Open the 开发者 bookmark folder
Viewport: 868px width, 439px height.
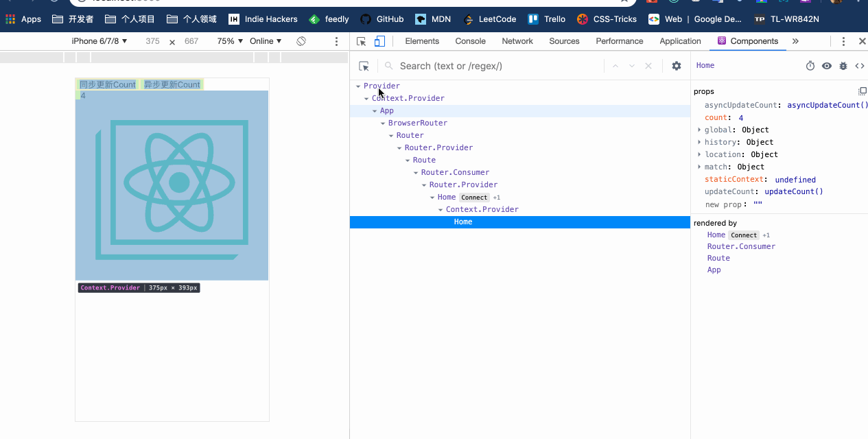[x=73, y=19]
